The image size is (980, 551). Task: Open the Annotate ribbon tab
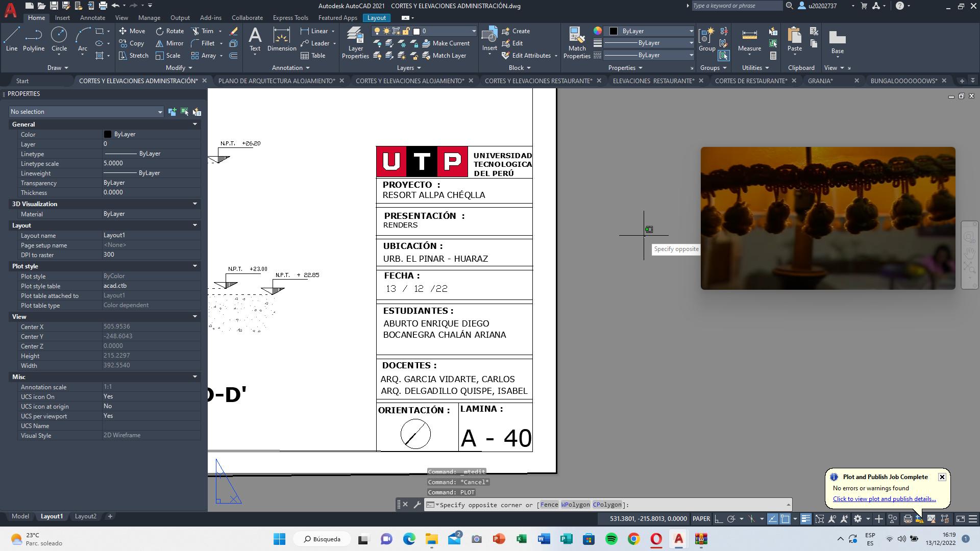pyautogui.click(x=92, y=18)
